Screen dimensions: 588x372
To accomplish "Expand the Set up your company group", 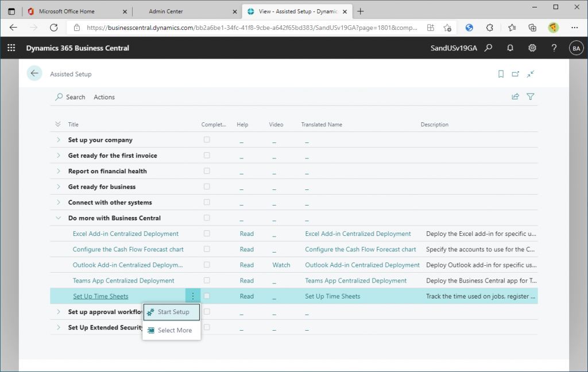I will [x=58, y=139].
